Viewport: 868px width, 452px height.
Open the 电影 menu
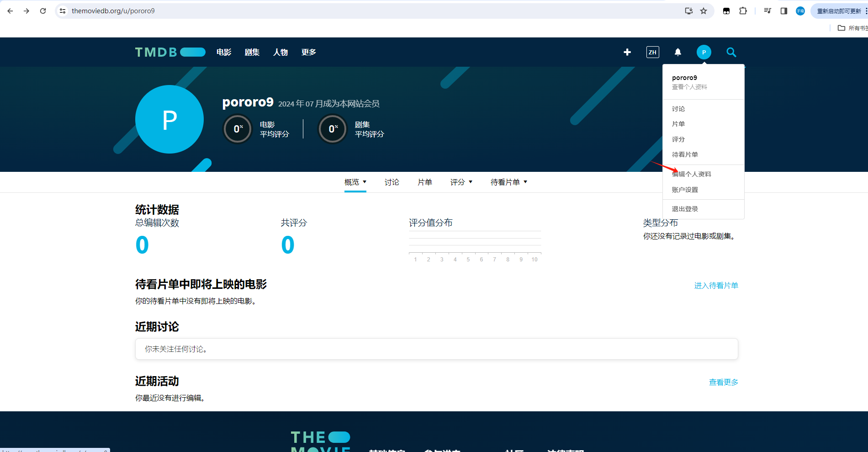pos(224,52)
